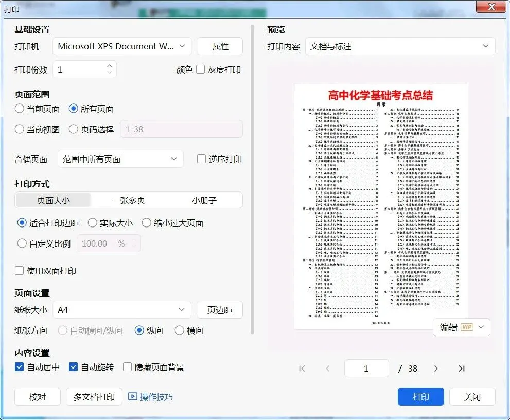Viewport: 510px width, 420px height.
Task: Click the current page number field
Action: [366, 369]
